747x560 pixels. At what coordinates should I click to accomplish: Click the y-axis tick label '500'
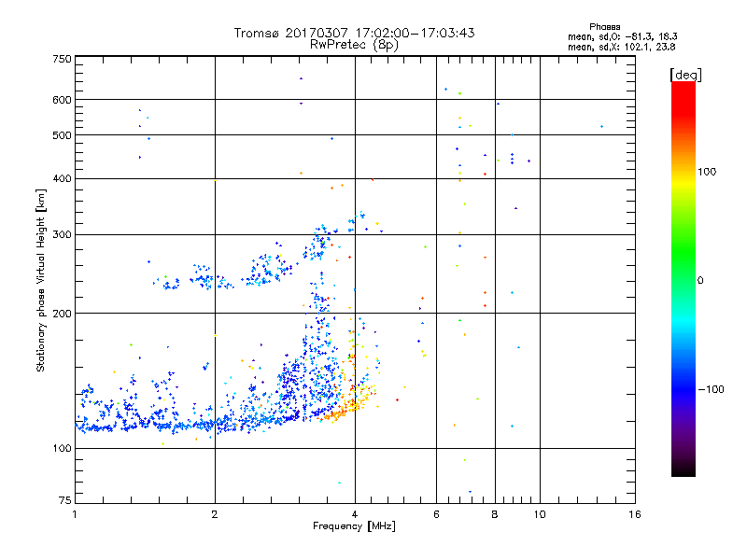(x=63, y=135)
